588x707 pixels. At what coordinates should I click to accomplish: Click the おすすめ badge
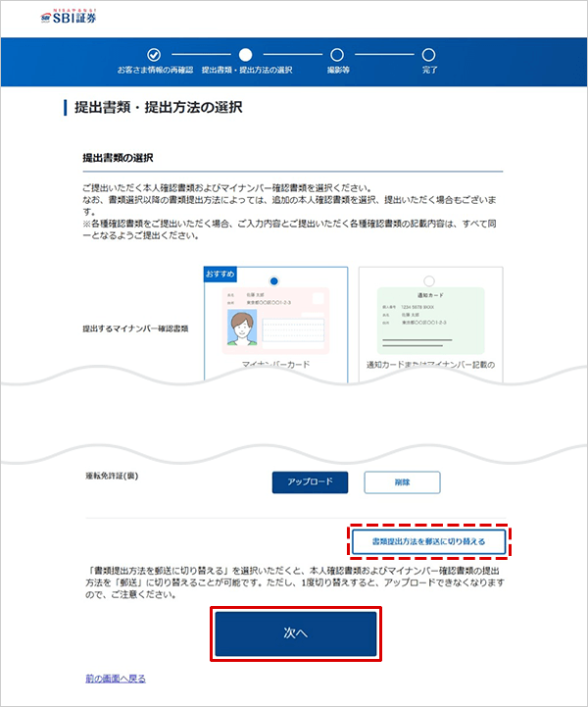(220, 274)
